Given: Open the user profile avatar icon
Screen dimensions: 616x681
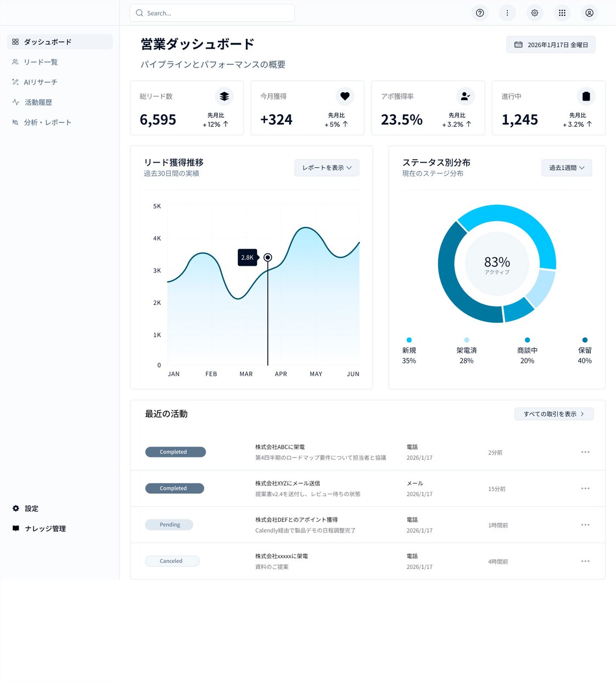Looking at the screenshot, I should pyautogui.click(x=590, y=13).
